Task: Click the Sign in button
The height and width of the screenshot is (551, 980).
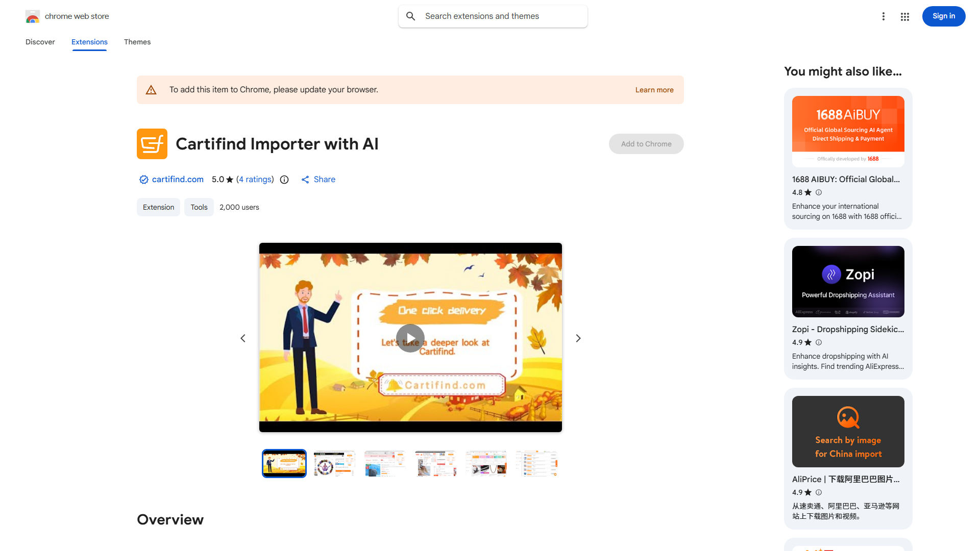Action: pyautogui.click(x=944, y=16)
